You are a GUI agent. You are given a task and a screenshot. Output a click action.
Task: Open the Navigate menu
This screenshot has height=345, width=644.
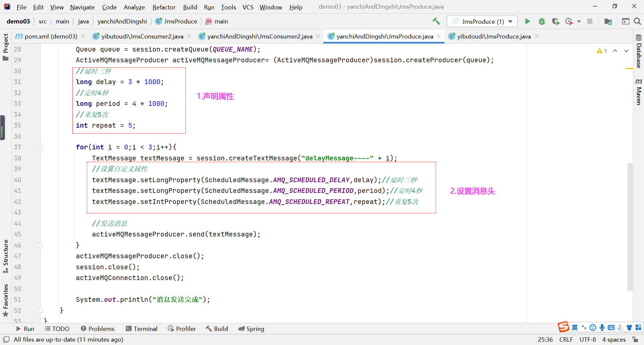82,7
